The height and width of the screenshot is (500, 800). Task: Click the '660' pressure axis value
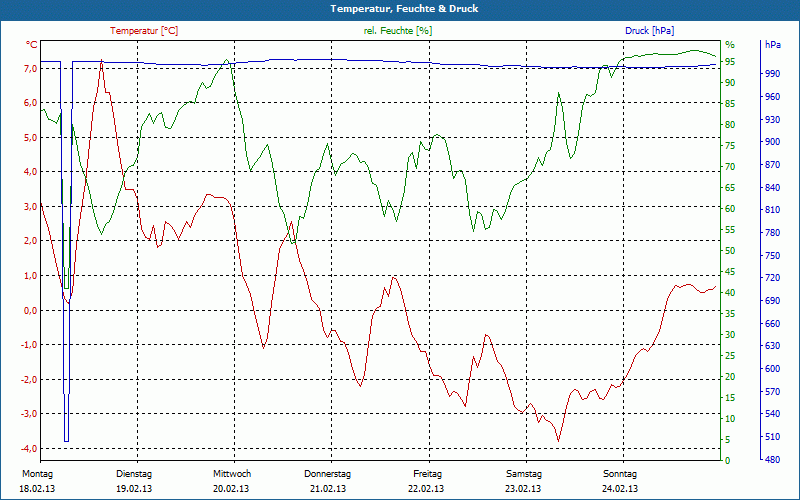point(772,323)
